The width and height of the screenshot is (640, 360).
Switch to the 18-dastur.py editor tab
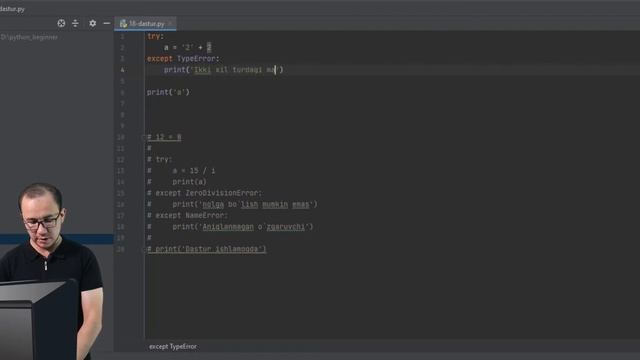(x=146, y=24)
